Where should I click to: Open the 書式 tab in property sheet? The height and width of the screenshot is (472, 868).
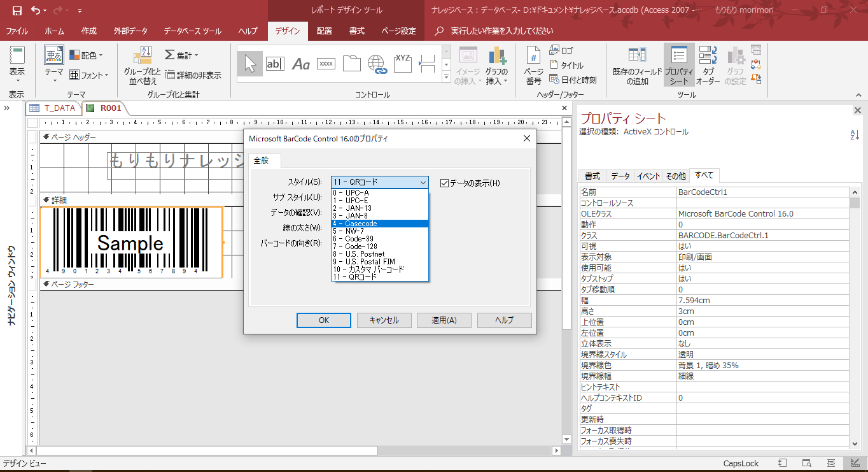592,176
